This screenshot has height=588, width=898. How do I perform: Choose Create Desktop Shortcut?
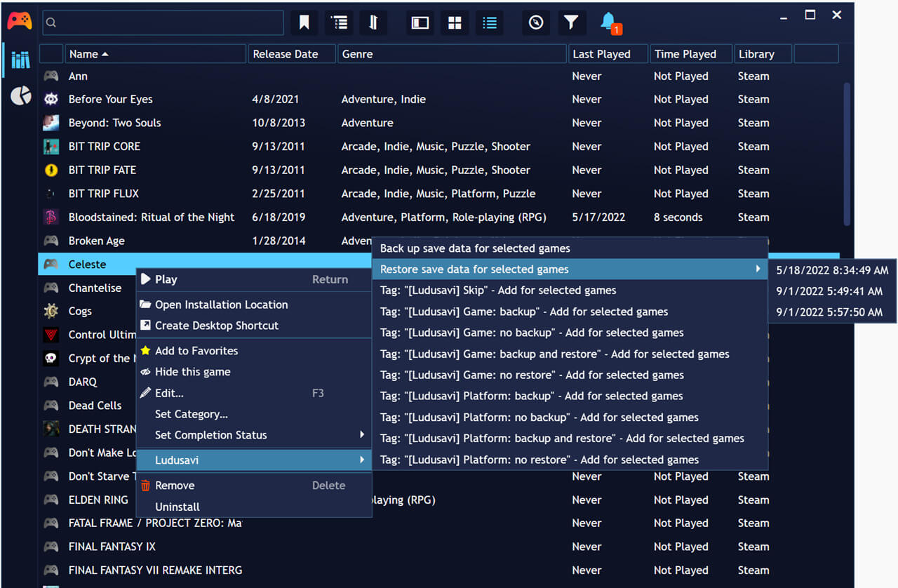click(253, 326)
